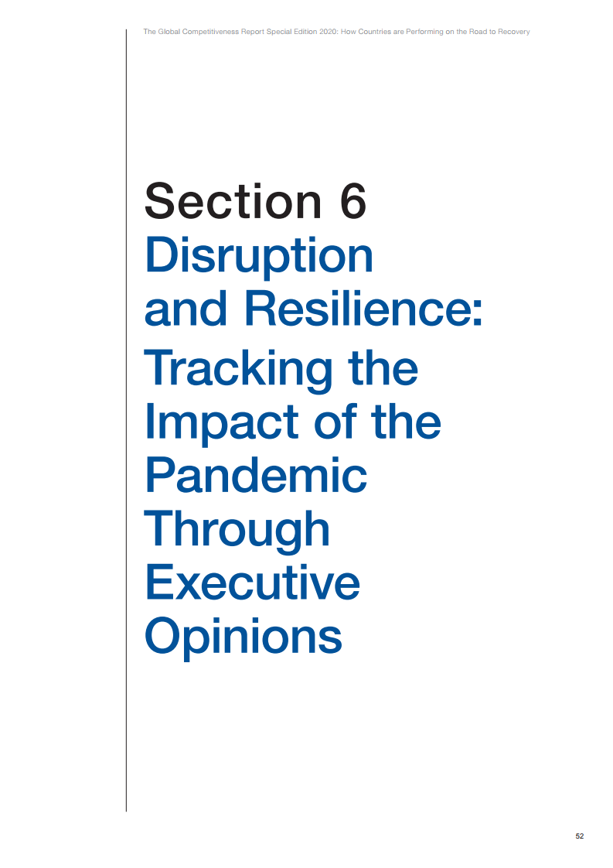
Task: Click "the" following "Impact of"
Action: tap(407, 422)
